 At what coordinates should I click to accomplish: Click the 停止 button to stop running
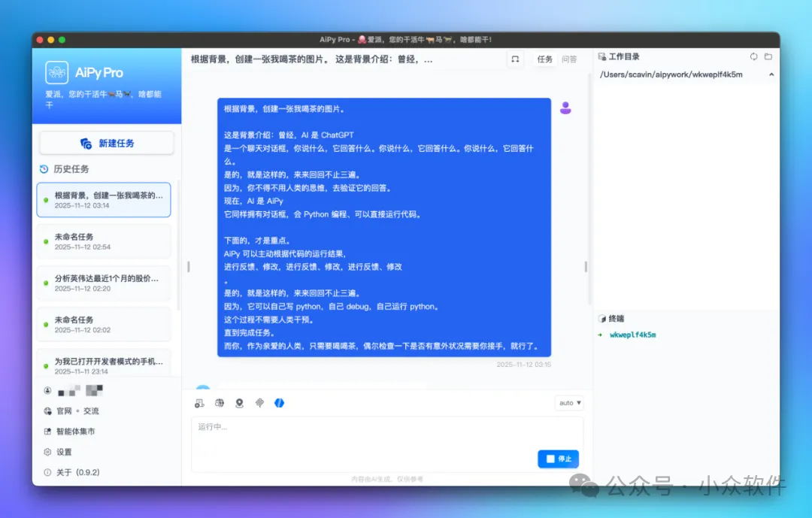coord(559,459)
